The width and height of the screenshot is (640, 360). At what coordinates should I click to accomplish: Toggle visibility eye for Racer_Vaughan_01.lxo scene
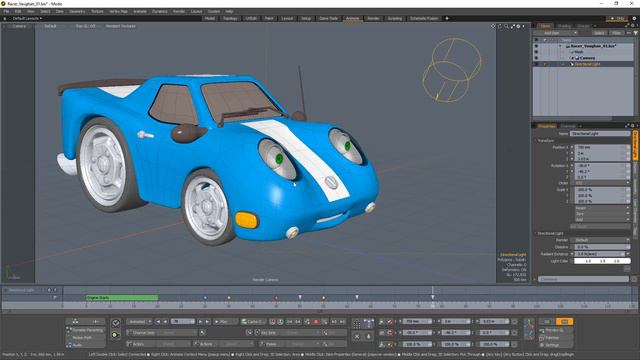[536, 46]
